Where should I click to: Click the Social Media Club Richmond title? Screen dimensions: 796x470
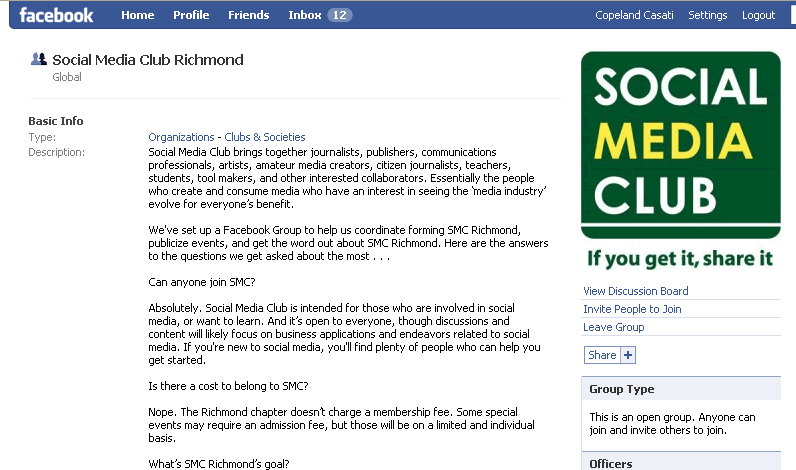148,60
